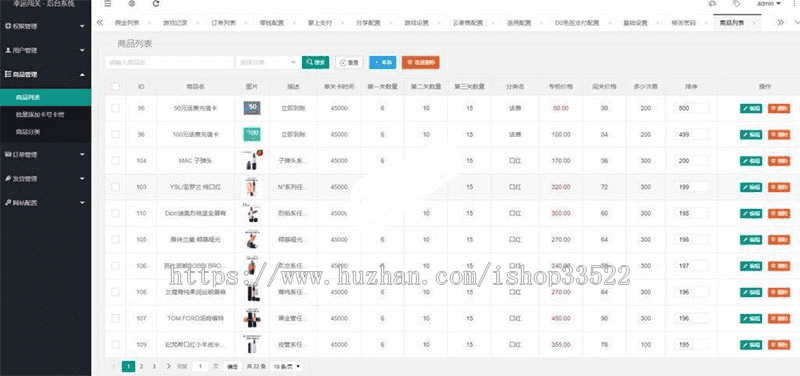Image resolution: width=800 pixels, height=376 pixels.
Task: Click the sort input showing 500
Action: [x=691, y=108]
